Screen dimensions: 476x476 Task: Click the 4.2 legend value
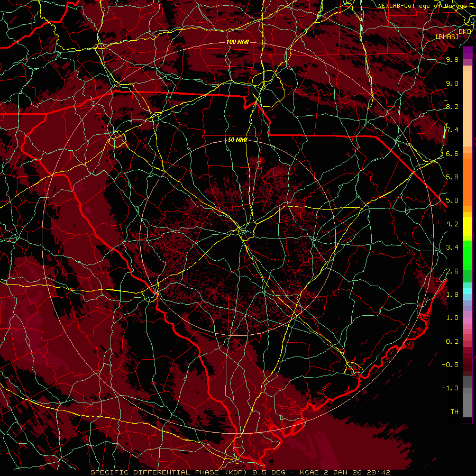(x=452, y=224)
